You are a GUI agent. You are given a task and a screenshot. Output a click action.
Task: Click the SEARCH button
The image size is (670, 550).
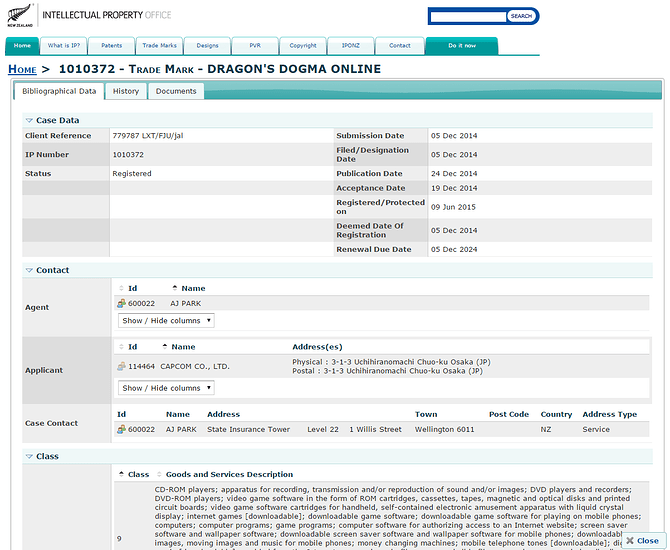click(521, 16)
